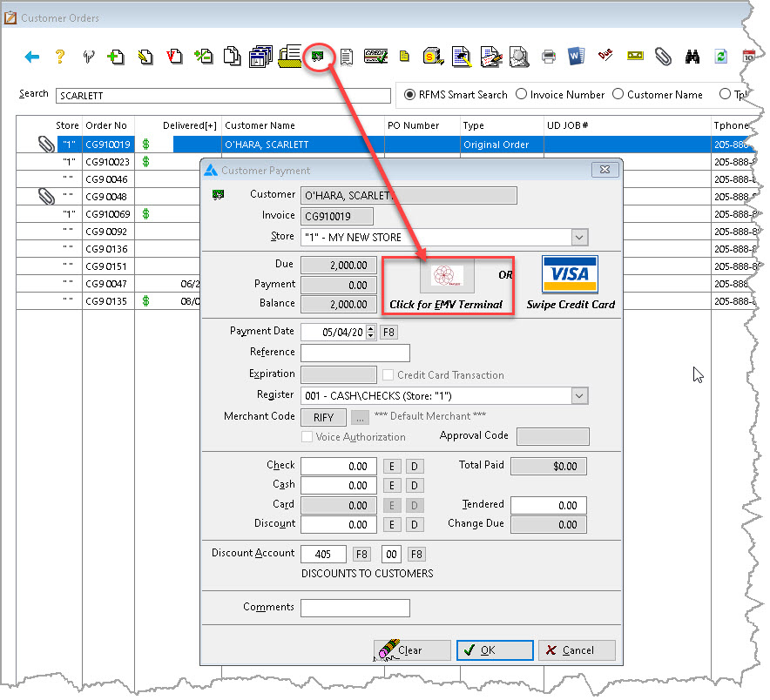The image size is (770, 700).
Task: Click the VISA Swipe Credit Card icon
Action: (x=569, y=275)
